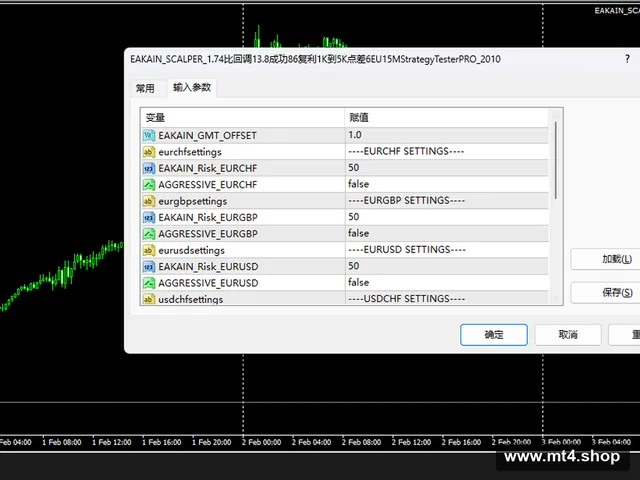The height and width of the screenshot is (480, 640).
Task: Click the EAKAIN_GMT_OFFSET variable type icon
Action: (149, 135)
